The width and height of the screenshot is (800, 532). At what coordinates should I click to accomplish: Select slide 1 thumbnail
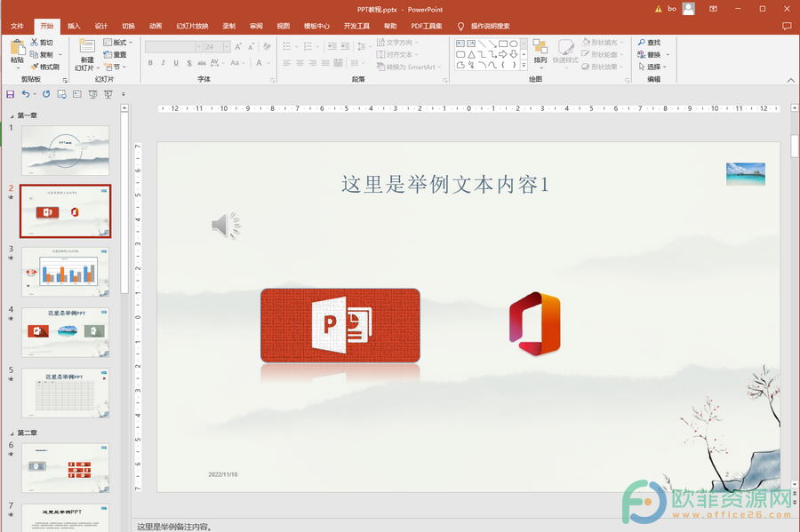65,151
